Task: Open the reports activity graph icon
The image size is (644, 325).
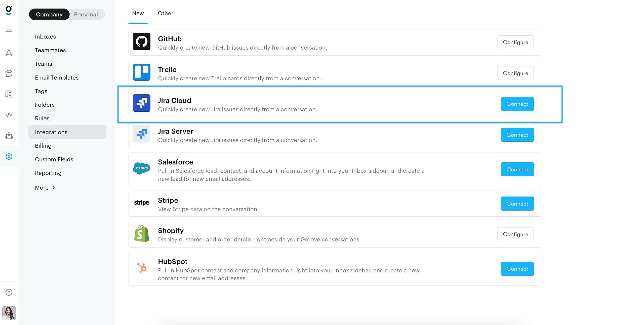Action: tap(9, 115)
